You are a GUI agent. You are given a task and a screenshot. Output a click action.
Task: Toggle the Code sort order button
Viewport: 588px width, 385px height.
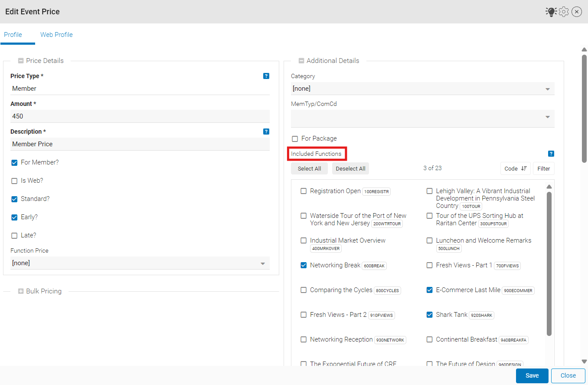(515, 168)
